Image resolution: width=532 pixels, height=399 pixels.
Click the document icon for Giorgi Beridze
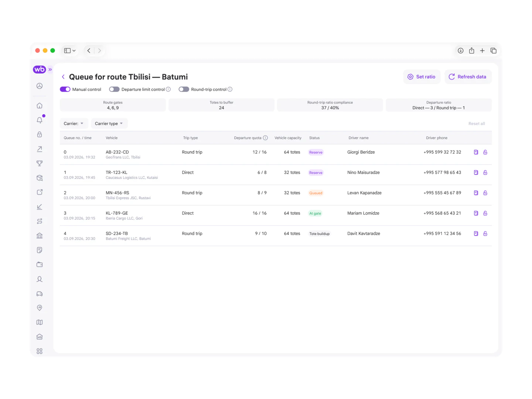[x=476, y=152]
